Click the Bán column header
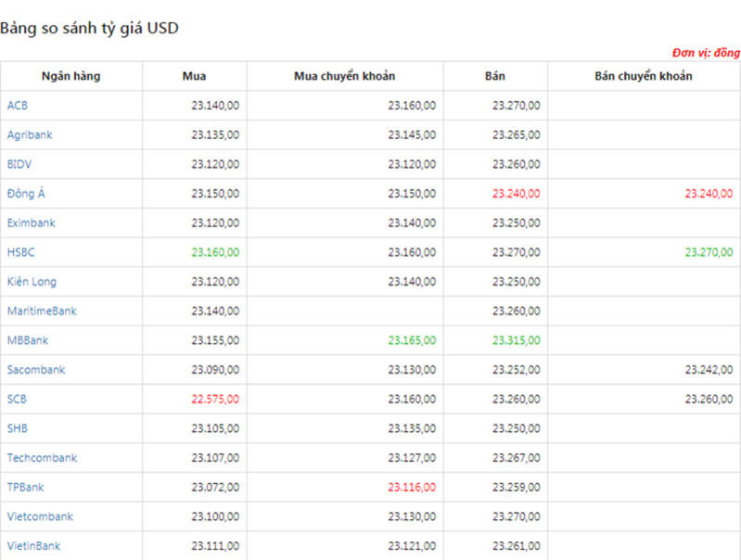Viewport: 741px width, 560px height. [x=495, y=76]
